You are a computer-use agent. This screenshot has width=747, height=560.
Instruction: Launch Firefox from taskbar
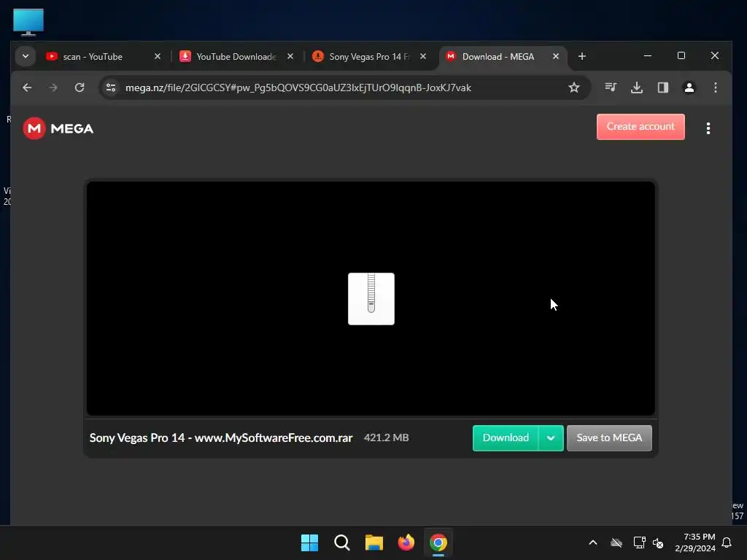tap(406, 542)
